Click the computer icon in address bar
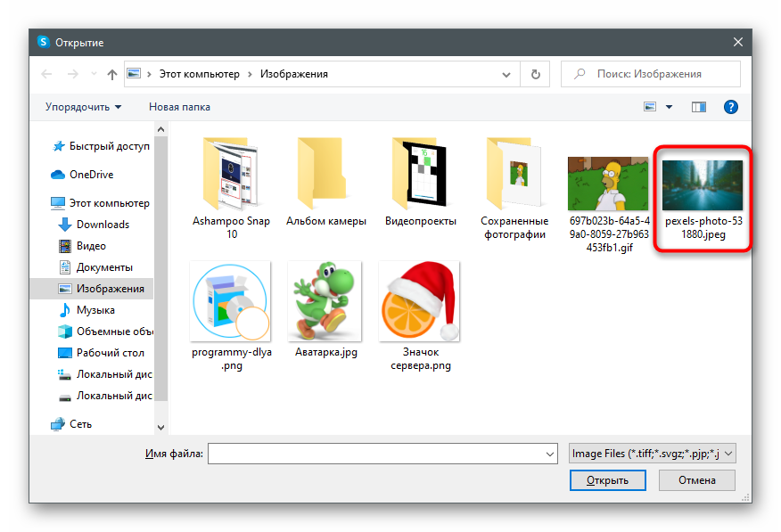Viewport: 781px width, 532px height. (134, 74)
